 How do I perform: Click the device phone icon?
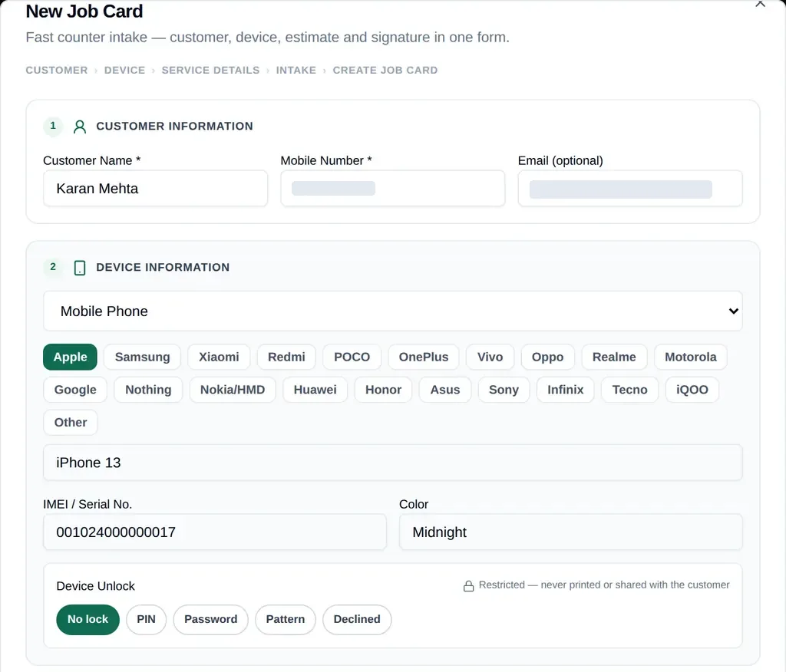coord(80,268)
